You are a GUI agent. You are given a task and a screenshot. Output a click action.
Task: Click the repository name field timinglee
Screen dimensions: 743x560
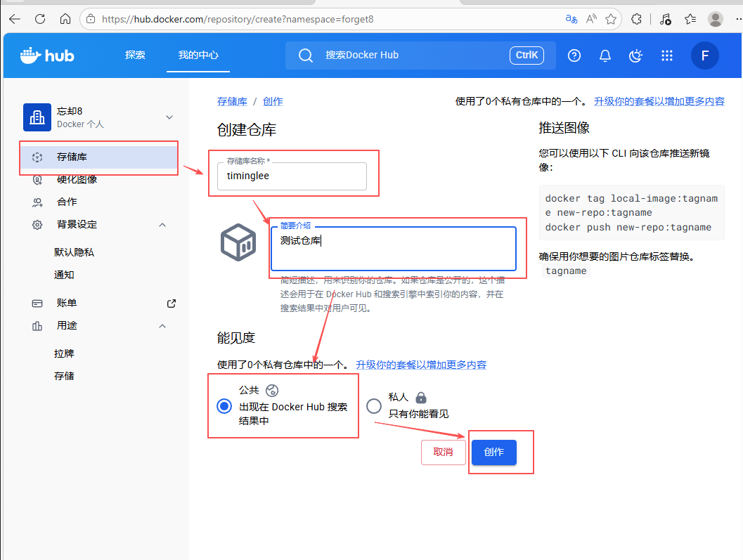pos(292,176)
